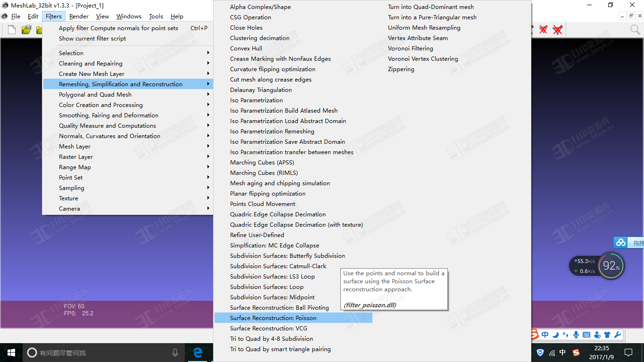Click the Baidu cloud floating widget icon
The width and height of the screenshot is (644, 362).
point(621,243)
